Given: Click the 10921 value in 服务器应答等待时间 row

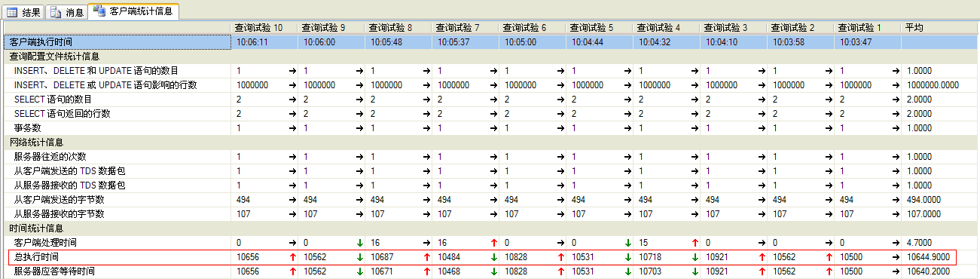Looking at the screenshot, I should (x=717, y=271).
